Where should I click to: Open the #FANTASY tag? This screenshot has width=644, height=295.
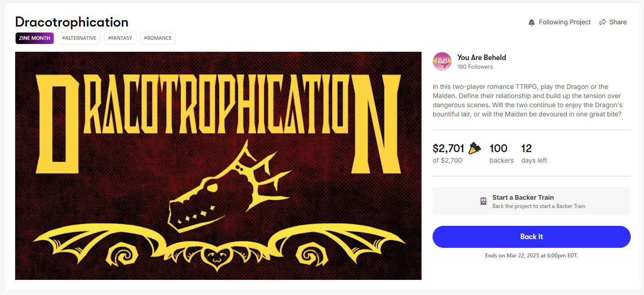[120, 38]
